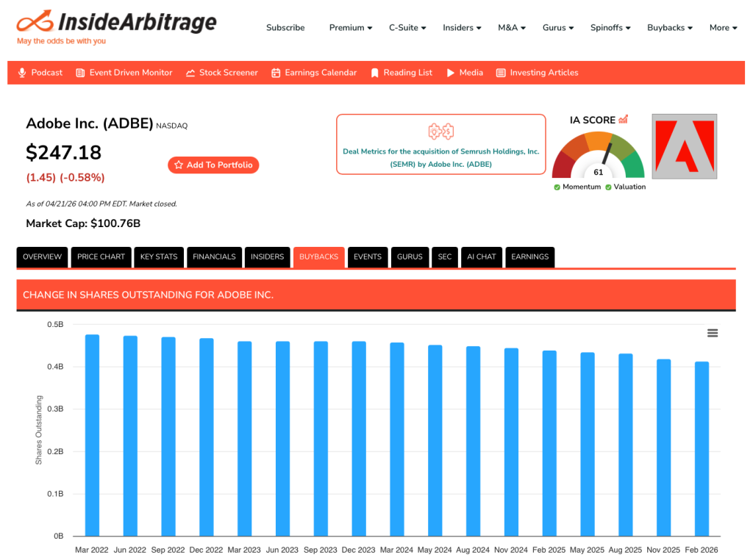Click the Podcast microphone icon

pos(22,73)
